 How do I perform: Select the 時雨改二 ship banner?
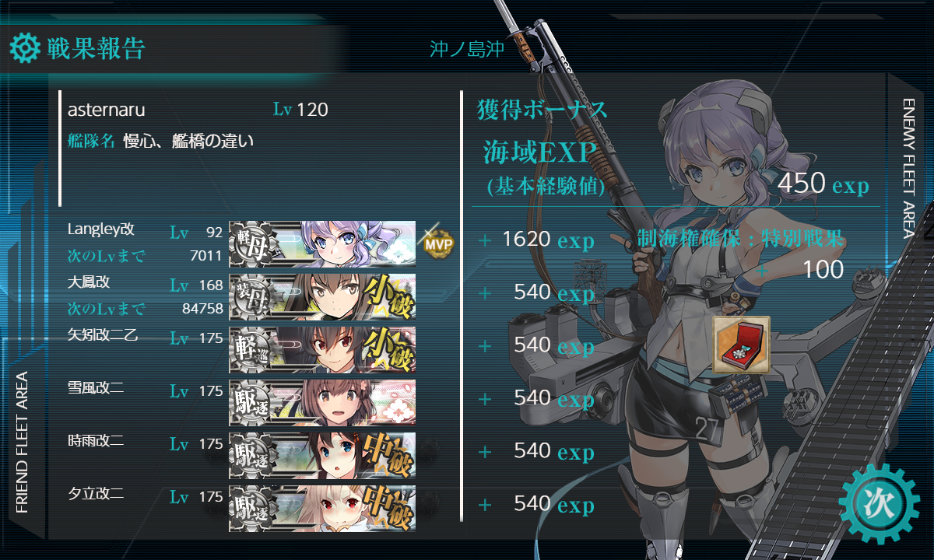[322, 455]
